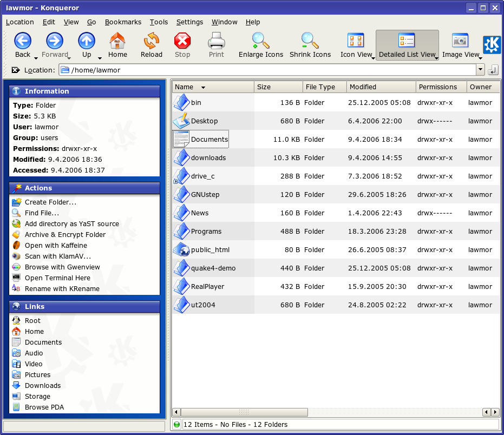Click Find File... action
Viewport: 504px width, 435px height.
tap(42, 213)
